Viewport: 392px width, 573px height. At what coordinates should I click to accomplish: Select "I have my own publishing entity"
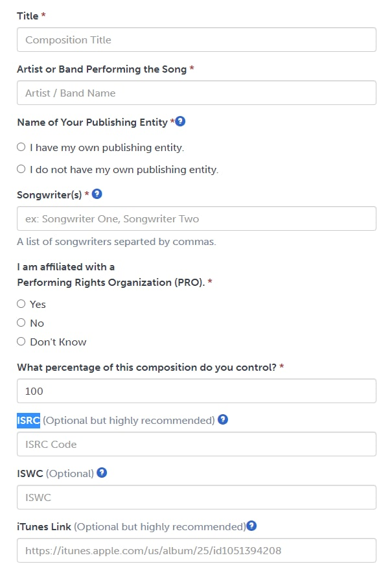(21, 147)
